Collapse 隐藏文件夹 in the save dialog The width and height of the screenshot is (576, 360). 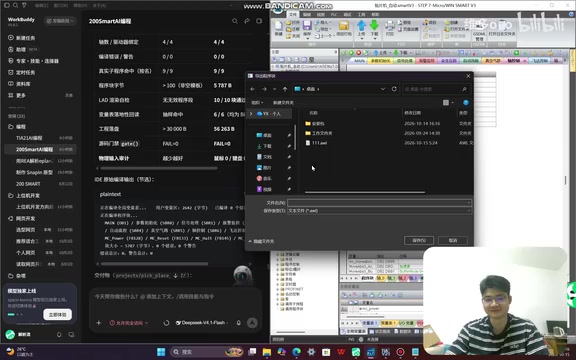[x=261, y=241]
